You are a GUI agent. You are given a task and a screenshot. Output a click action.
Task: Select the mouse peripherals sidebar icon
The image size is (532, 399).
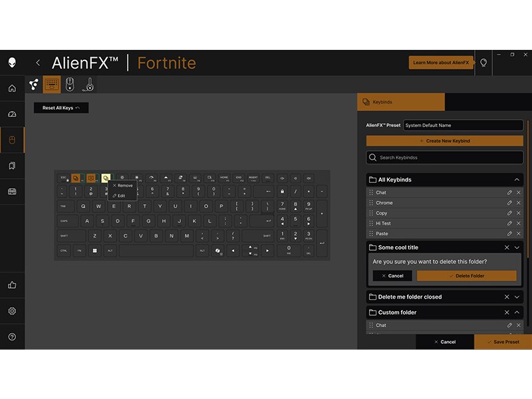(x=12, y=140)
